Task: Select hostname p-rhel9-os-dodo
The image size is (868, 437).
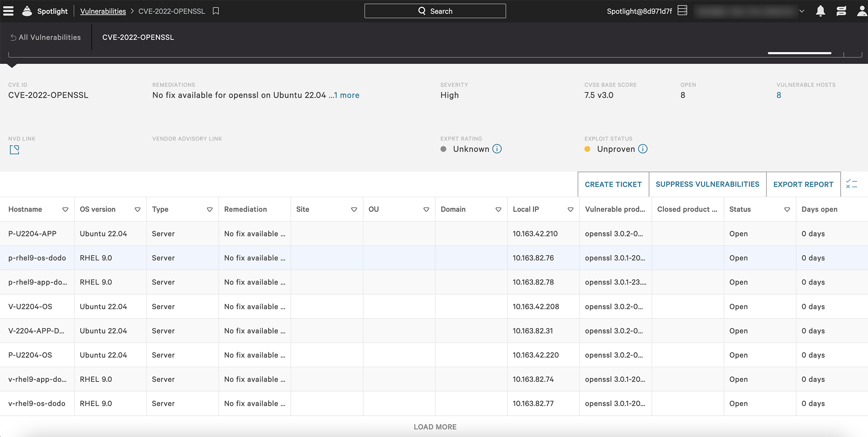Action: pyautogui.click(x=37, y=258)
